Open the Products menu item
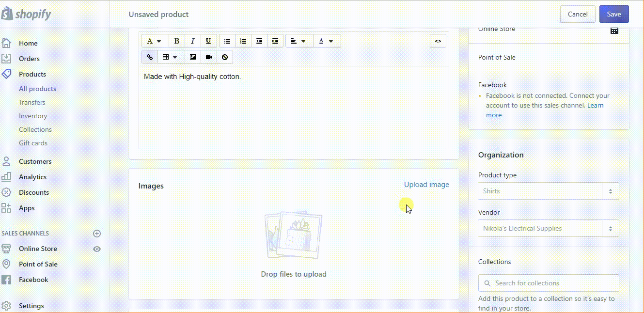This screenshot has width=644, height=313. 32,74
